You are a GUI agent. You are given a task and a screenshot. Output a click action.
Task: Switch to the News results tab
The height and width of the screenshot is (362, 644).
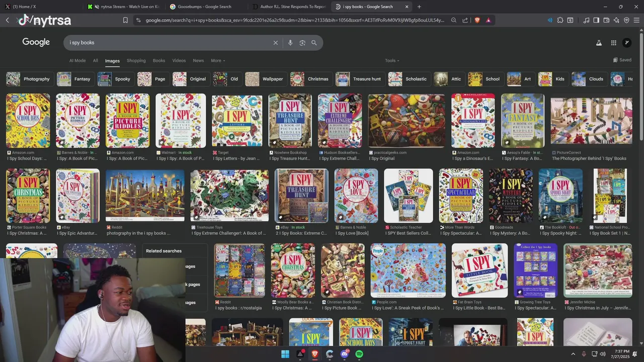(x=198, y=60)
